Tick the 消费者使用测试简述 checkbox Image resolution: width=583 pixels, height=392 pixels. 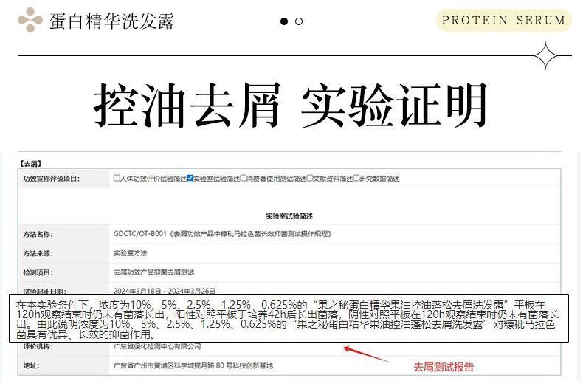click(244, 178)
